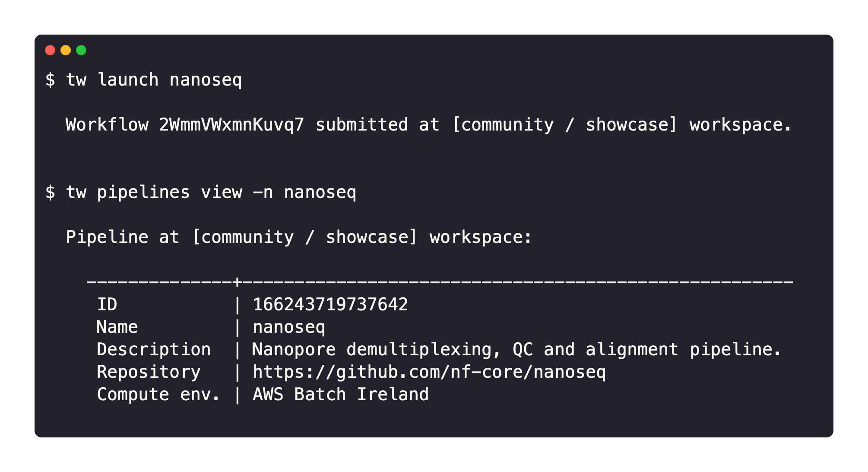
Task: Click the yellow minimize button
Action: (x=65, y=51)
